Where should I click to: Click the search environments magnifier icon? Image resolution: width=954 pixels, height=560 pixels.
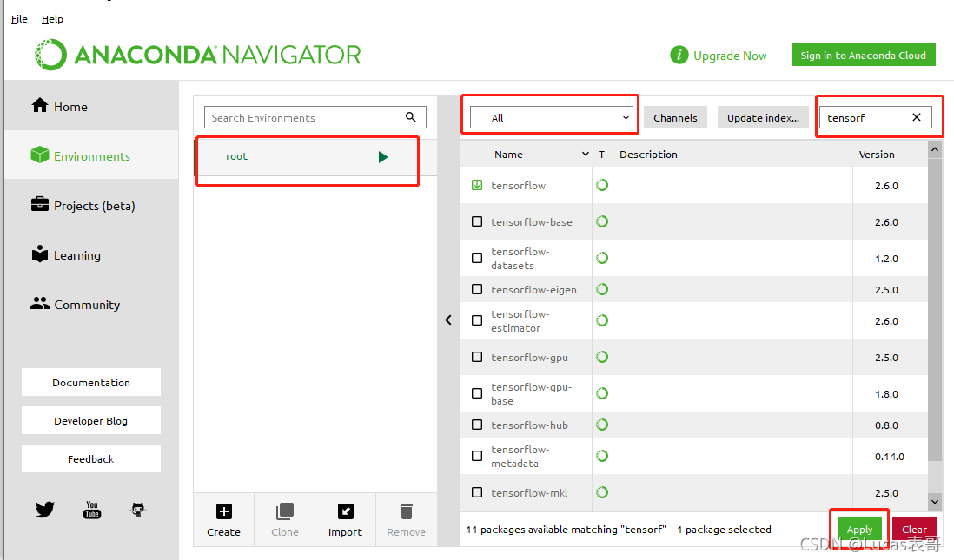coord(411,116)
